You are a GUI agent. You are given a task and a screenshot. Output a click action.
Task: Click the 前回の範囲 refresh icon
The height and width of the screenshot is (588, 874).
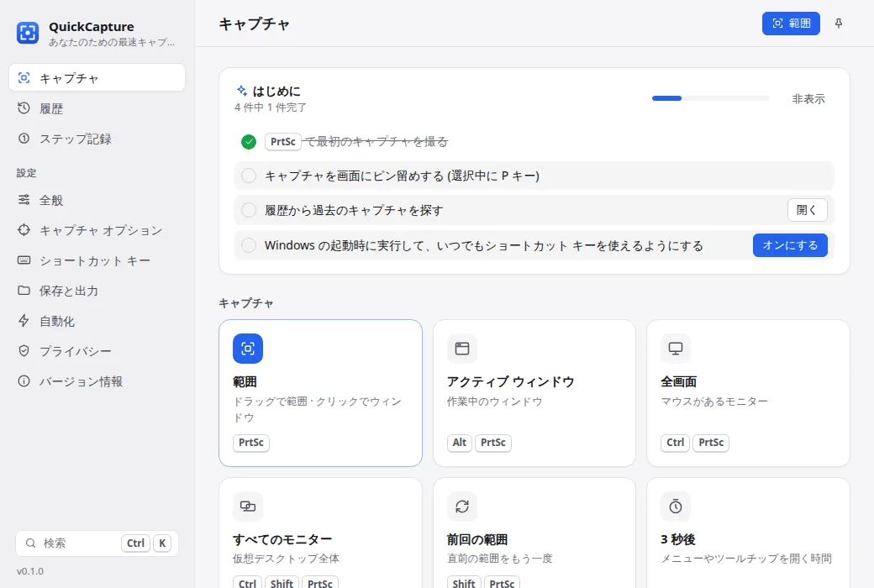click(x=462, y=506)
